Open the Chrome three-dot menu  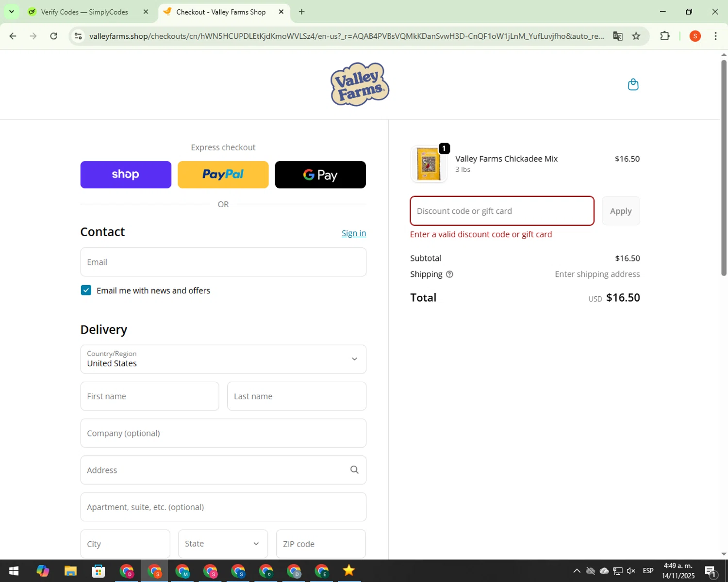715,36
